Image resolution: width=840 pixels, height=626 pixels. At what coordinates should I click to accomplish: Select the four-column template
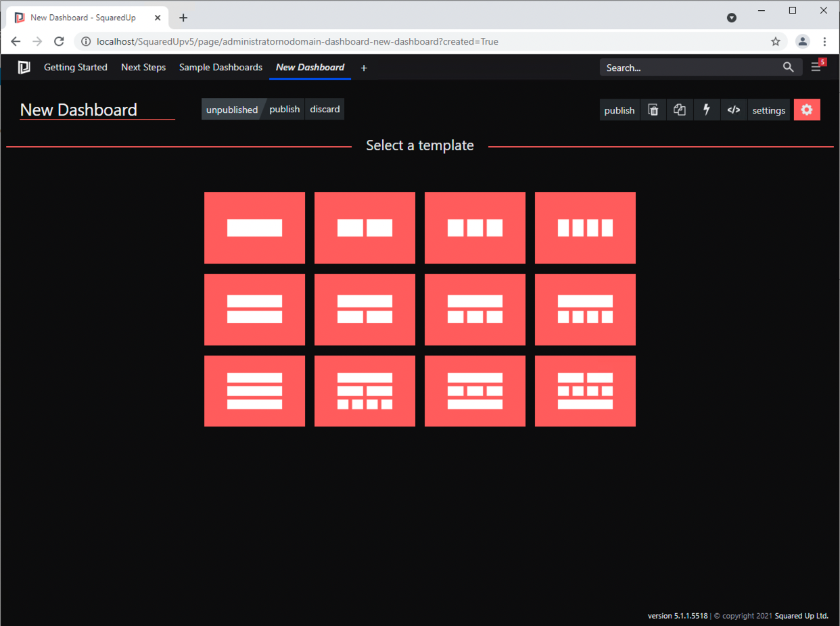pos(585,228)
